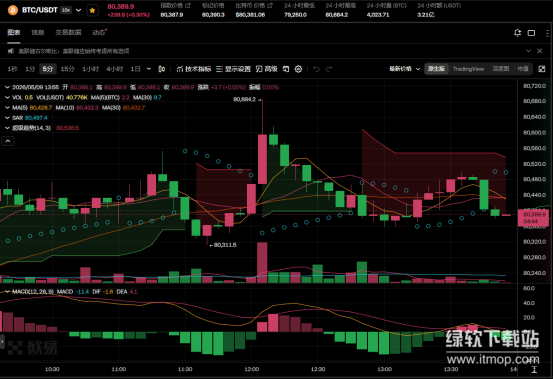Select the 5分 timeframe

(48, 69)
